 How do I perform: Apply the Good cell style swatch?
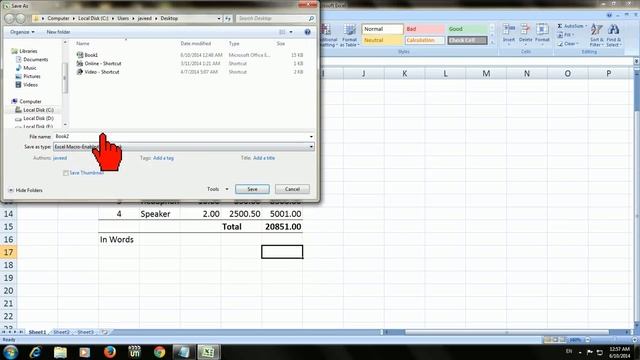point(467,29)
